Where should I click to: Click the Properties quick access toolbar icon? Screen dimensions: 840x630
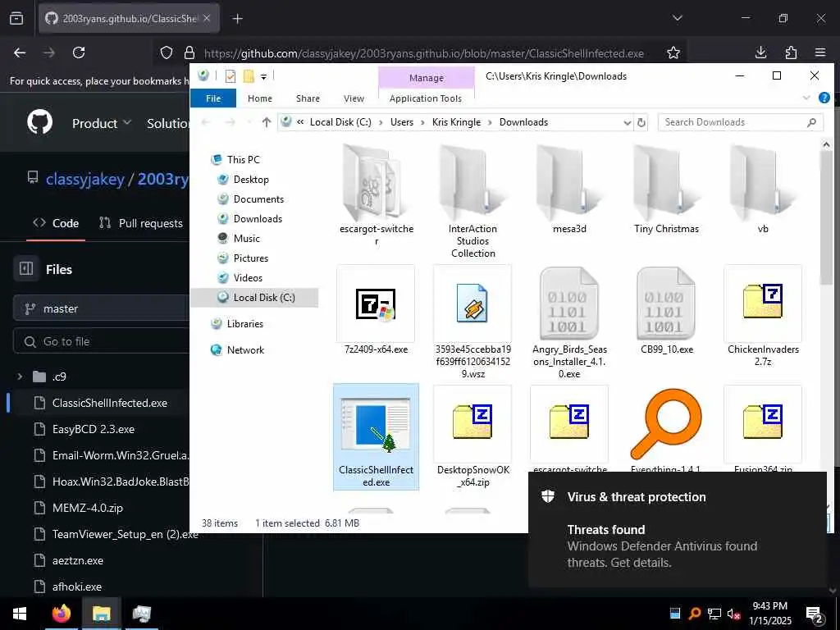[231, 76]
